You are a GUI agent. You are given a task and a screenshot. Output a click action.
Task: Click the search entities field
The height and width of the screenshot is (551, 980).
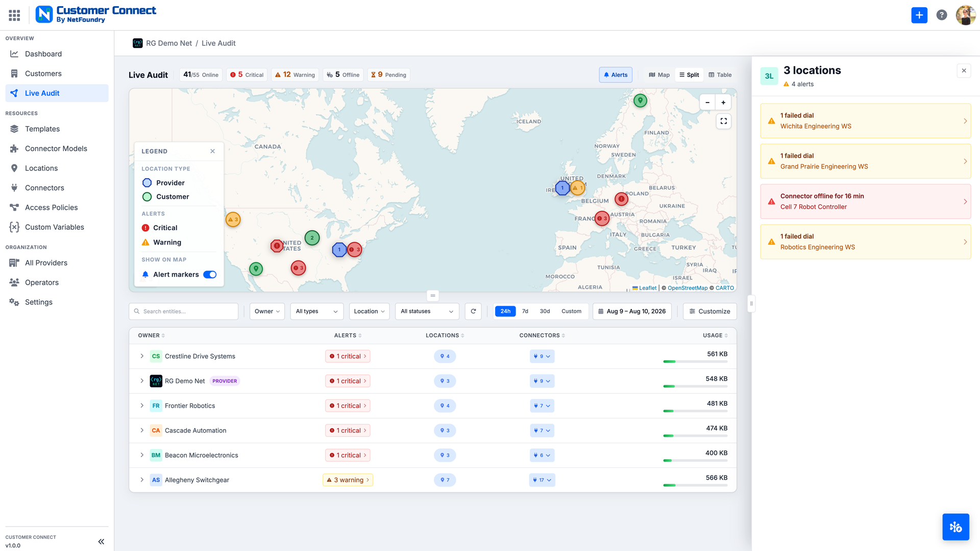click(x=184, y=311)
